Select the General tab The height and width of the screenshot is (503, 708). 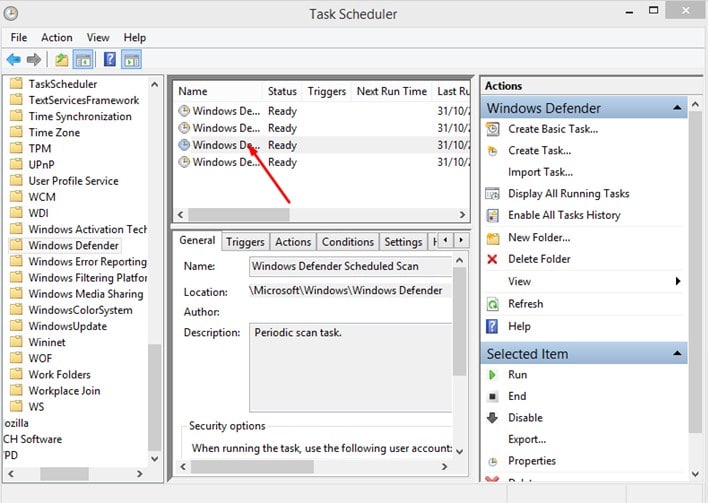[x=197, y=240]
